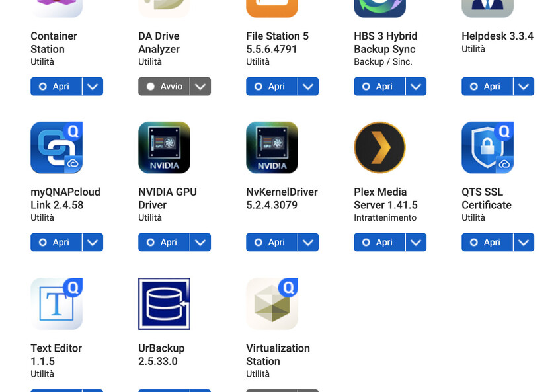Expand myQNAPcloud Link dropdown arrow

coord(93,242)
